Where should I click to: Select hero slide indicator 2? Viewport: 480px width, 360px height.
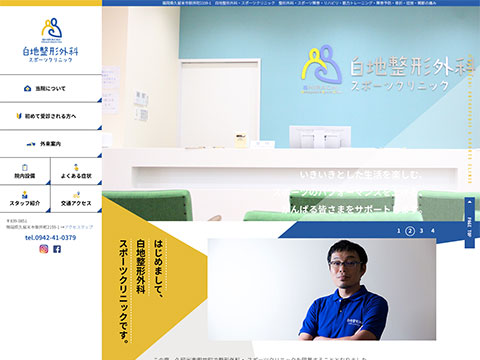point(410,231)
